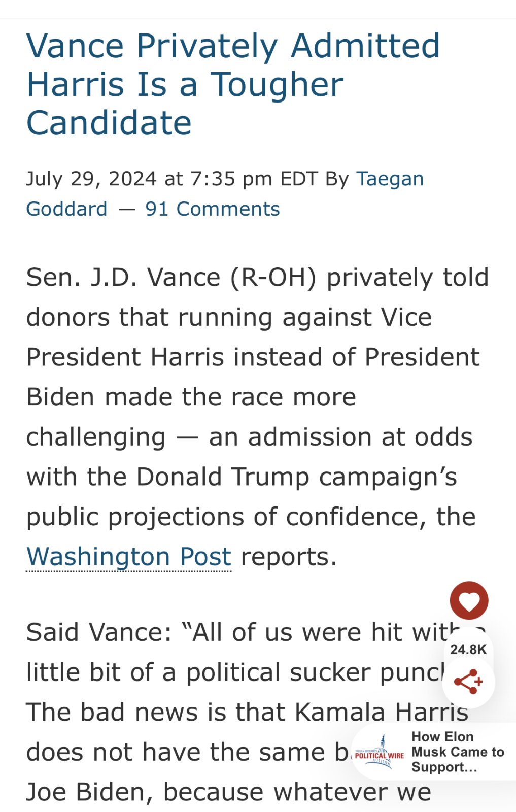The width and height of the screenshot is (516, 812).
Task: Tap 'Goddard' in the byline
Action: (x=66, y=209)
